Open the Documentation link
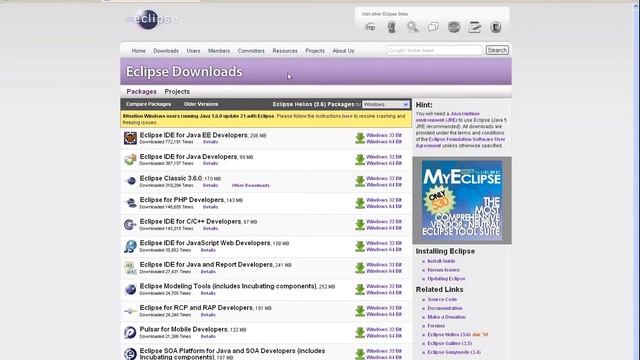640x360 pixels. pos(444,308)
